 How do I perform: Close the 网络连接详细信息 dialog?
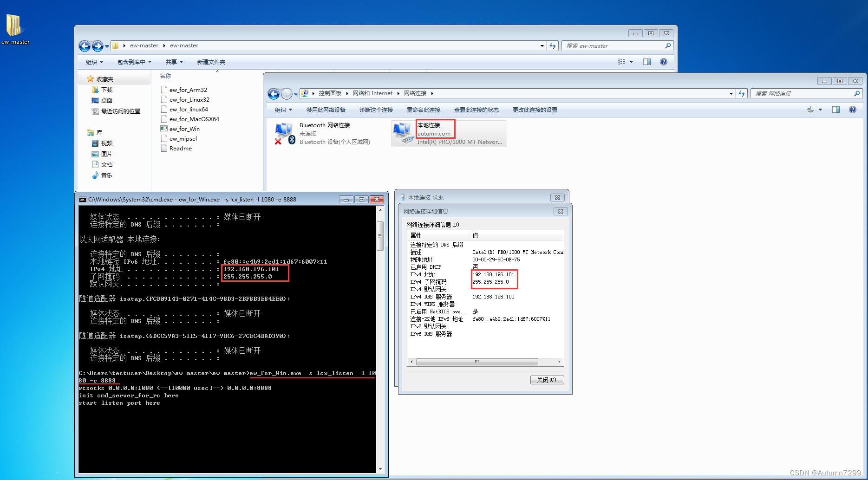click(561, 211)
